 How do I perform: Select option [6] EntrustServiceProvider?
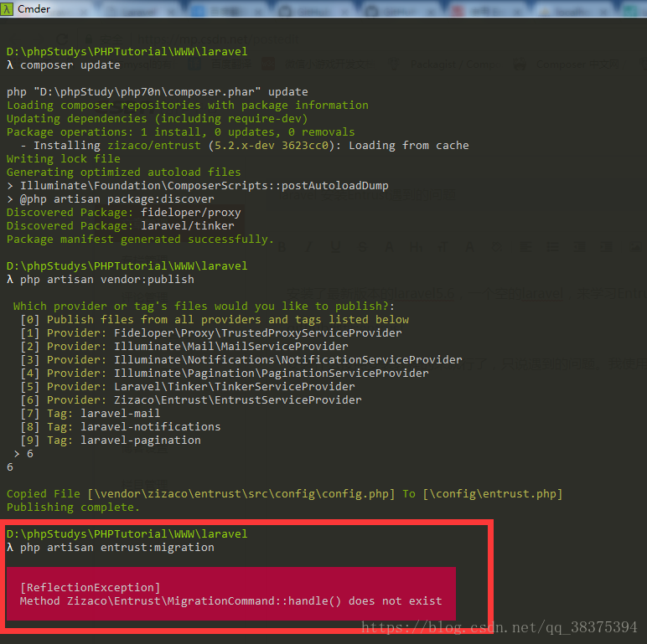(191, 400)
